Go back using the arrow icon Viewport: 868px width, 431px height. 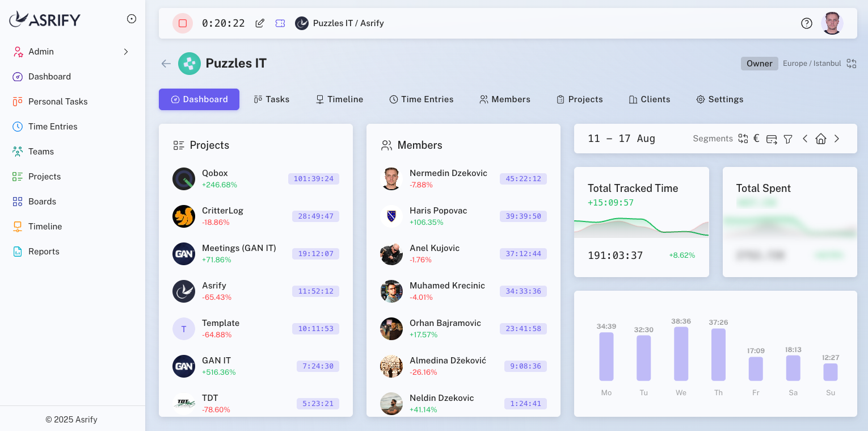pos(166,64)
